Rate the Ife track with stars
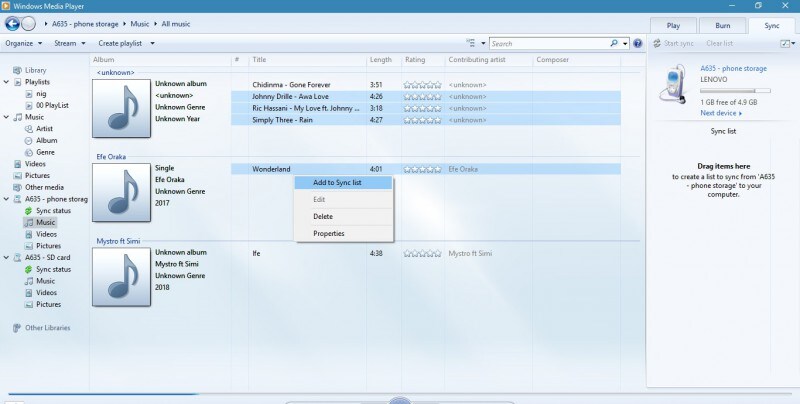Screen dimensions: 800x404 pyautogui.click(x=422, y=254)
